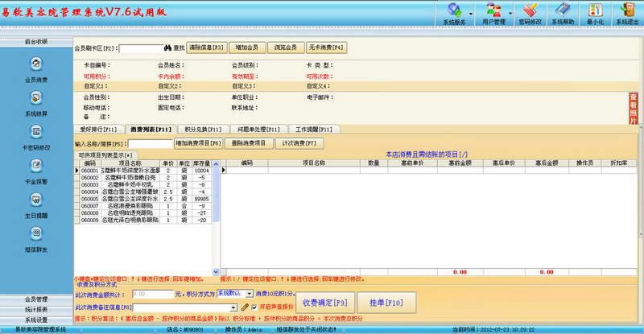This screenshot has height=334, width=644.
Task: Open the 生日提醒 sidebar icon
Action: [x=36, y=200]
